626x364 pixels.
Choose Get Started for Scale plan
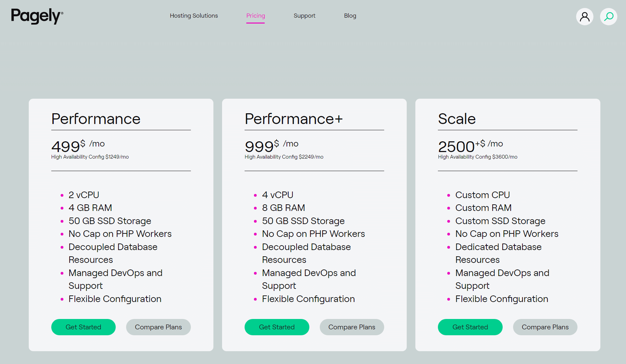[470, 327]
